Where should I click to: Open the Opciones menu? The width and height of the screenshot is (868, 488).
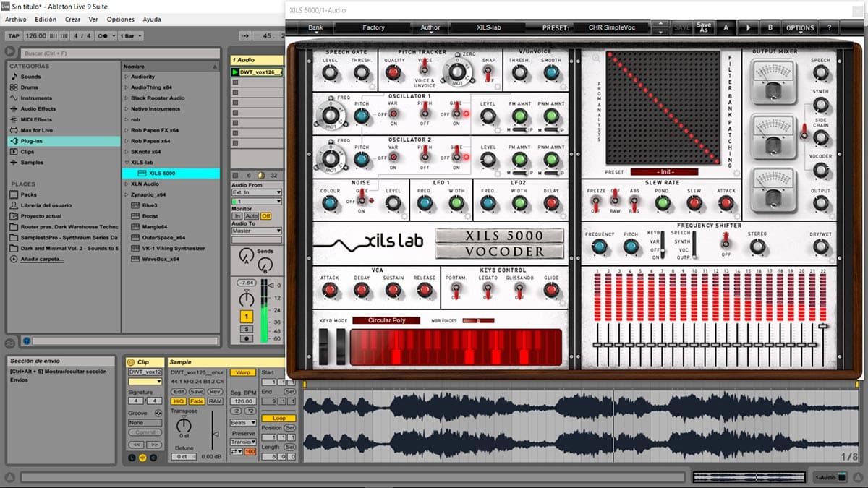coord(121,20)
